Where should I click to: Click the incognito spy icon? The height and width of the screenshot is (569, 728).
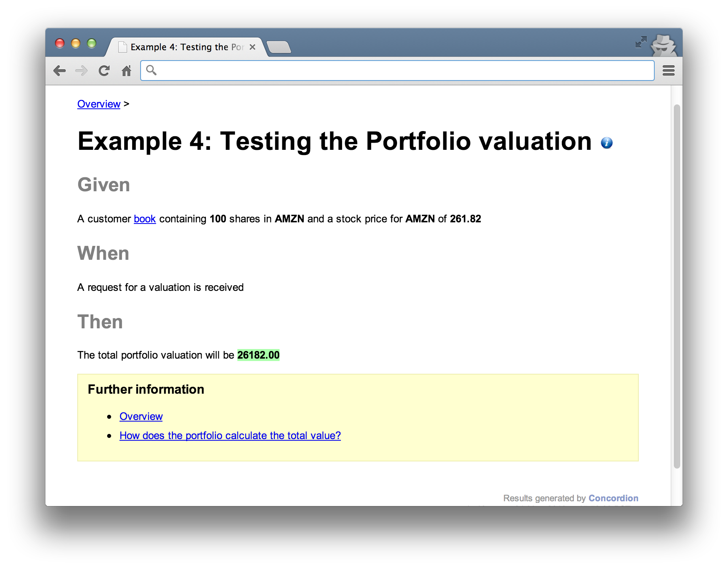click(x=663, y=45)
